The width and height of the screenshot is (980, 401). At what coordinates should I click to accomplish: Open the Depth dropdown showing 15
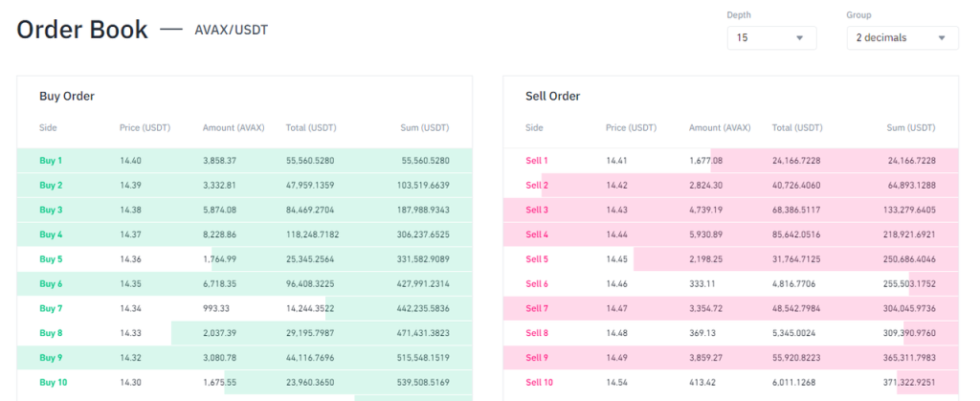tap(770, 37)
